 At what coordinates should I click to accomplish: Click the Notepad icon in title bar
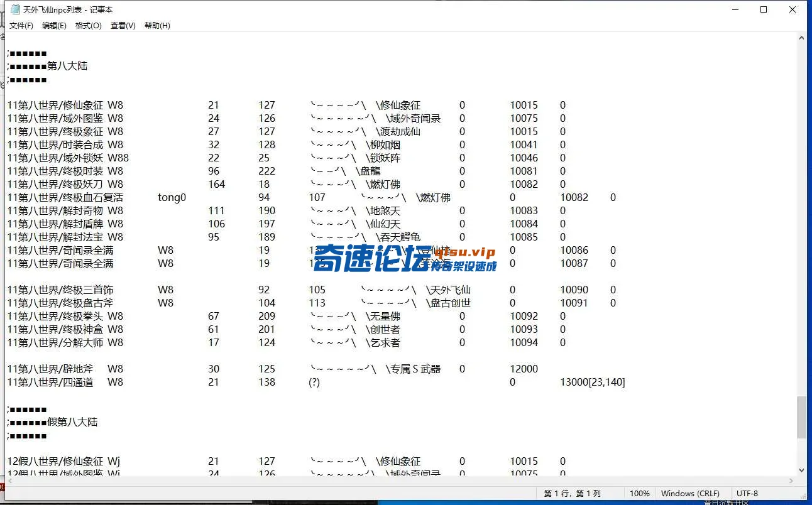[x=15, y=9]
